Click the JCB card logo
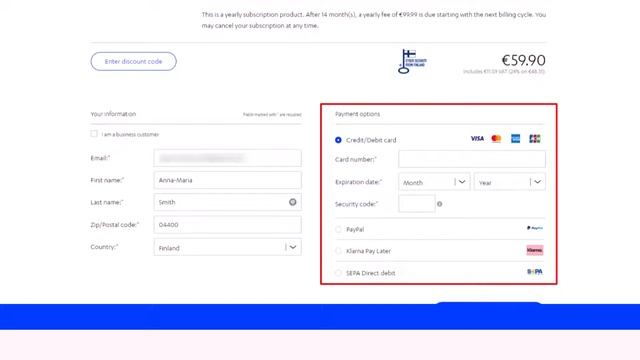The image size is (640, 360). coord(535,139)
